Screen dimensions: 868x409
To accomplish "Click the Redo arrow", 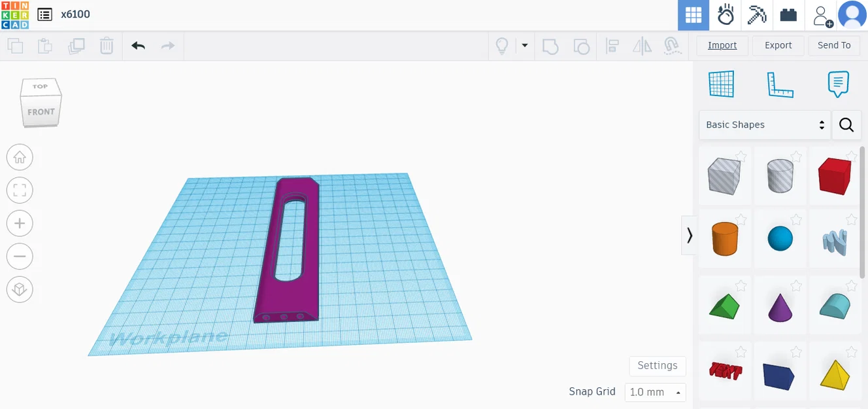I will tap(168, 46).
